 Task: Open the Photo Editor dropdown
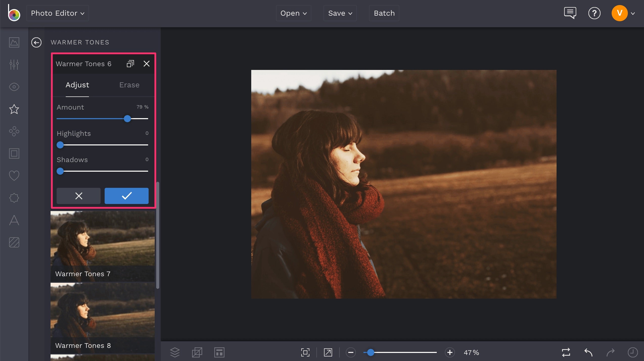tap(57, 13)
